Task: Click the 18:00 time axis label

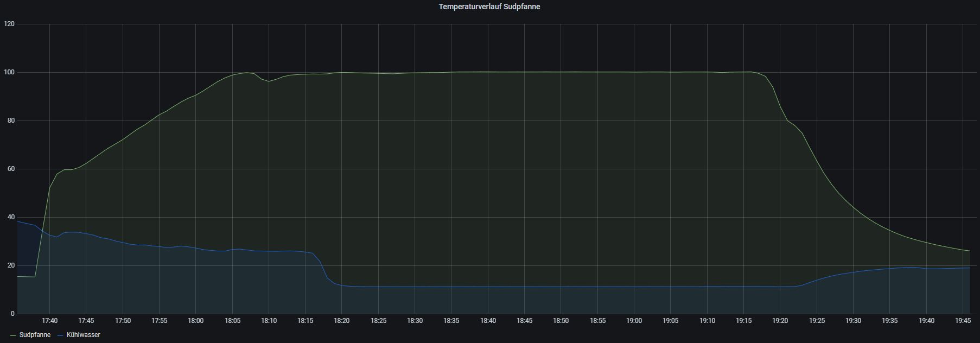Action: click(195, 321)
